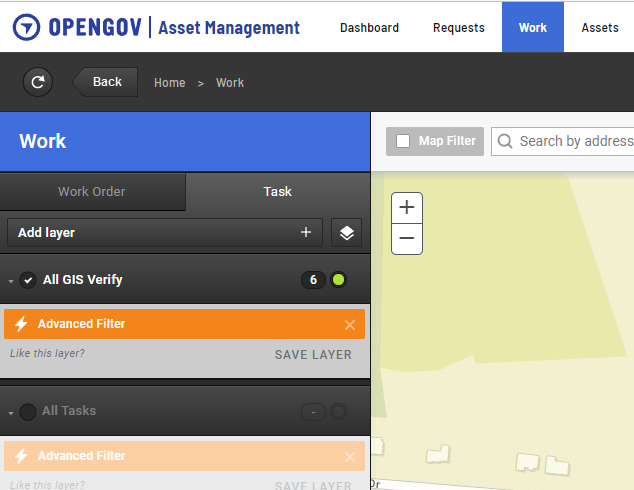
Task: Click the Back button
Action: click(x=106, y=82)
